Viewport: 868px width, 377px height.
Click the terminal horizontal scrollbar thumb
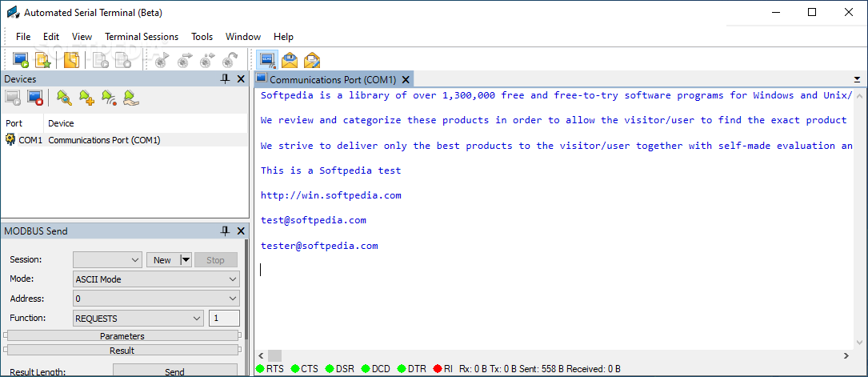click(275, 356)
